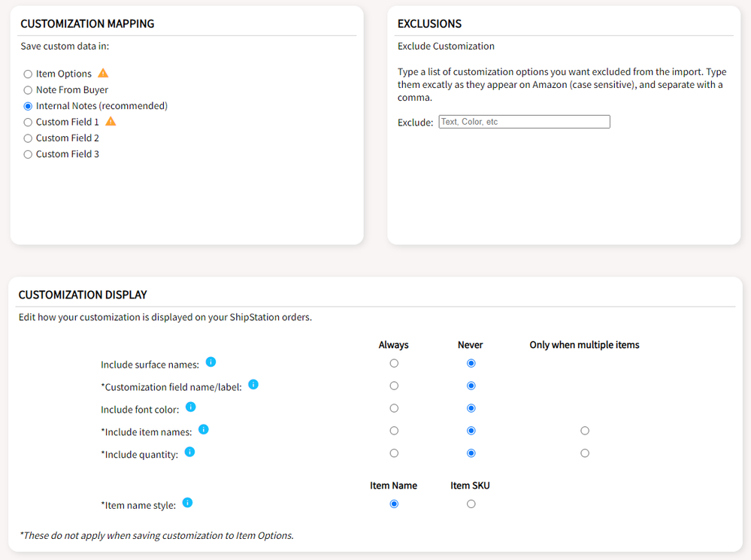Set Customization field name/label to Always
This screenshot has width=751, height=560.
point(394,386)
